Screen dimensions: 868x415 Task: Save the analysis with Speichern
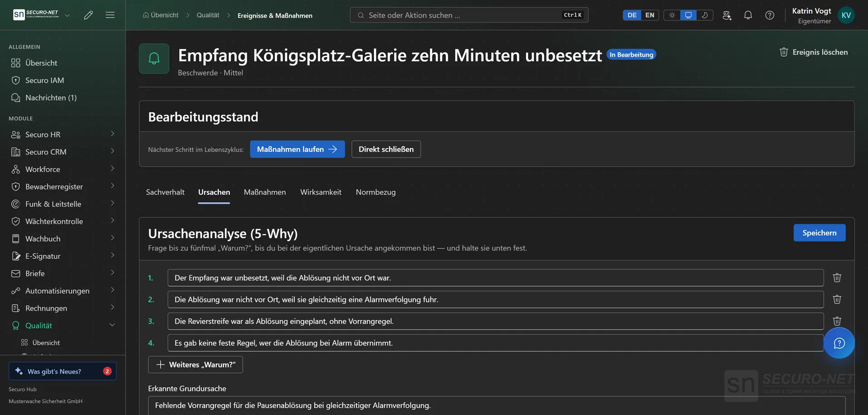coord(819,233)
